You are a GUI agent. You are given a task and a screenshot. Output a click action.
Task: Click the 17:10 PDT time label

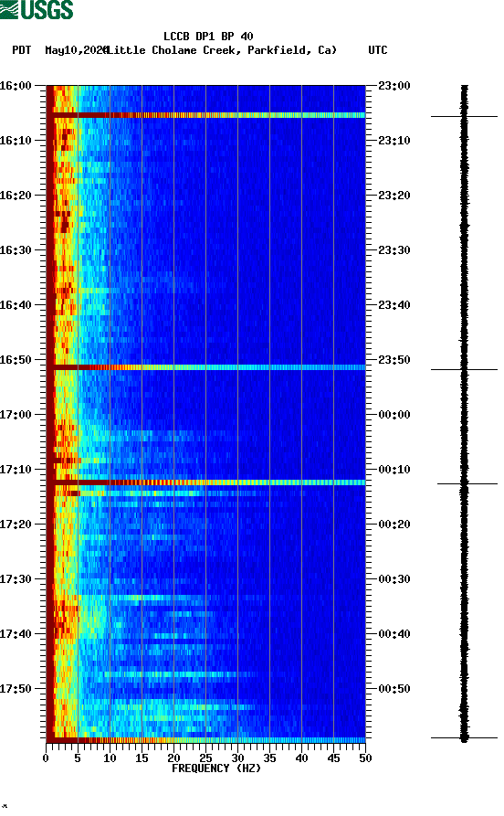16,470
